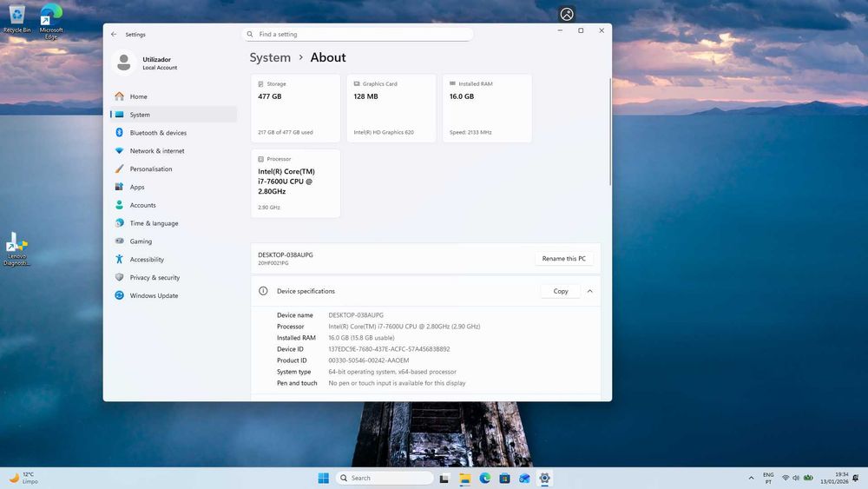
Task: Open Microsoft Store from the taskbar
Action: pyautogui.click(x=504, y=479)
